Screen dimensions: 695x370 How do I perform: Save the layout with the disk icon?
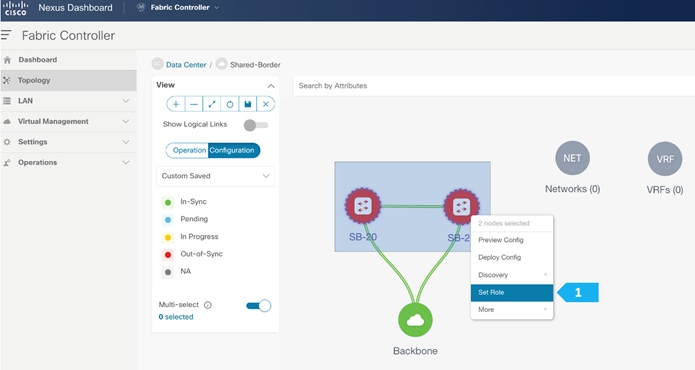[x=248, y=104]
